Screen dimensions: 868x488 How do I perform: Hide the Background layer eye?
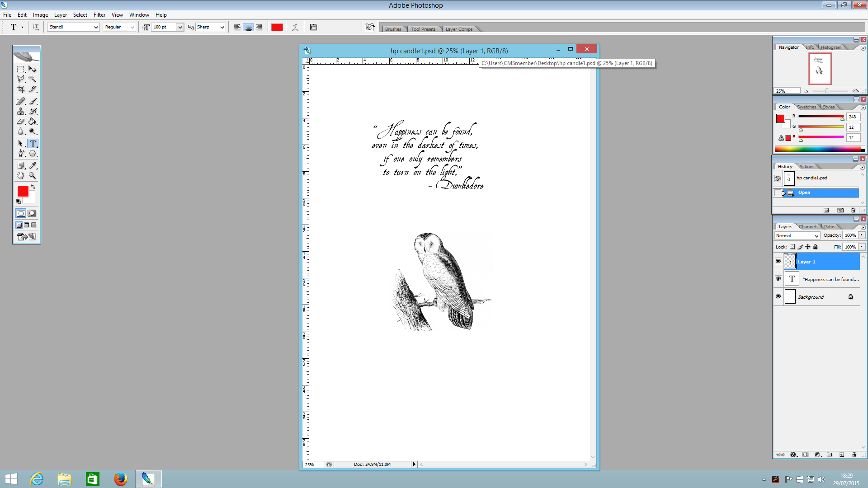tap(778, 296)
